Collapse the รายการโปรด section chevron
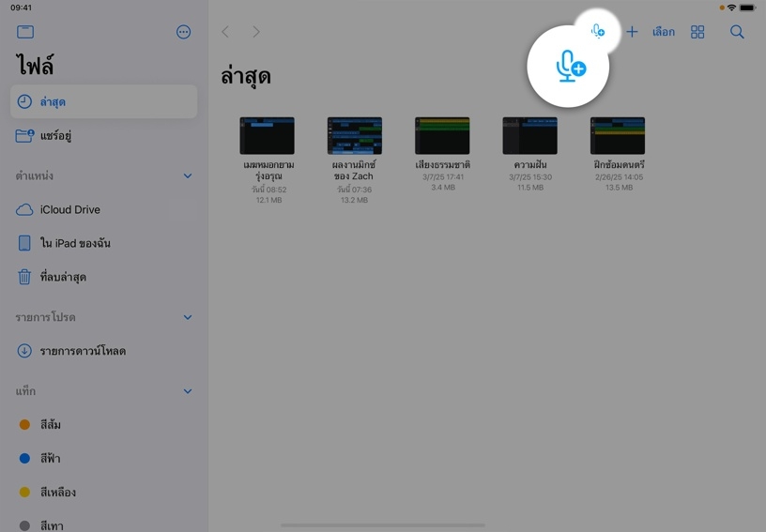 pos(187,317)
